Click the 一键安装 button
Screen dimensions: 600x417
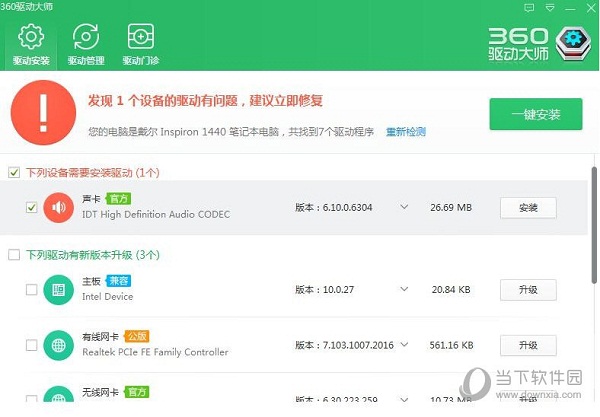(x=536, y=114)
